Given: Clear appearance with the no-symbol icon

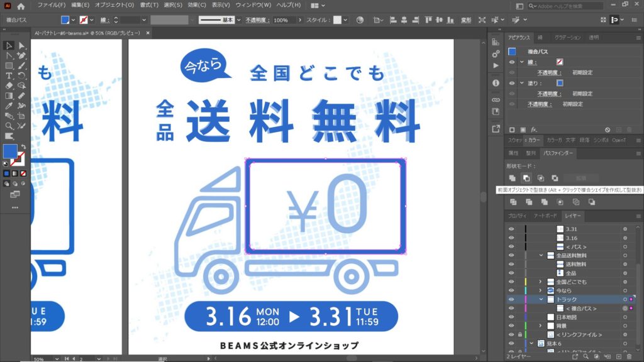Looking at the screenshot, I should [608, 129].
